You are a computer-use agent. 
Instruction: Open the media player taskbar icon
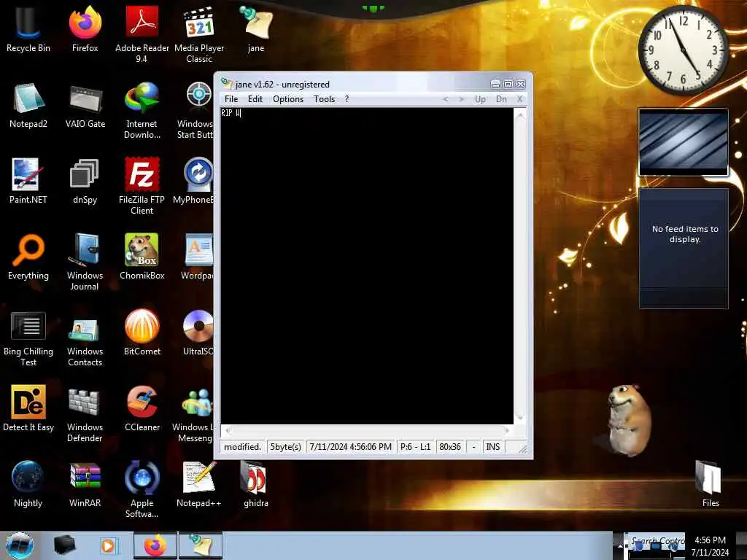point(108,545)
